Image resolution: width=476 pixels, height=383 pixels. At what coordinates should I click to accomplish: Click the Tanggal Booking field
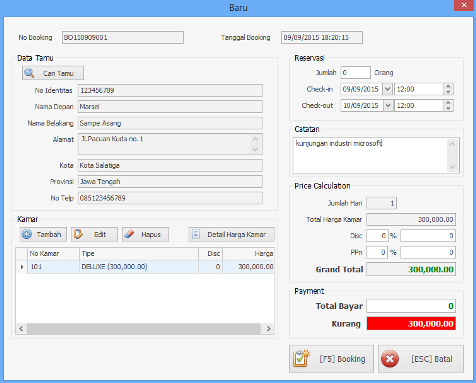coord(322,37)
